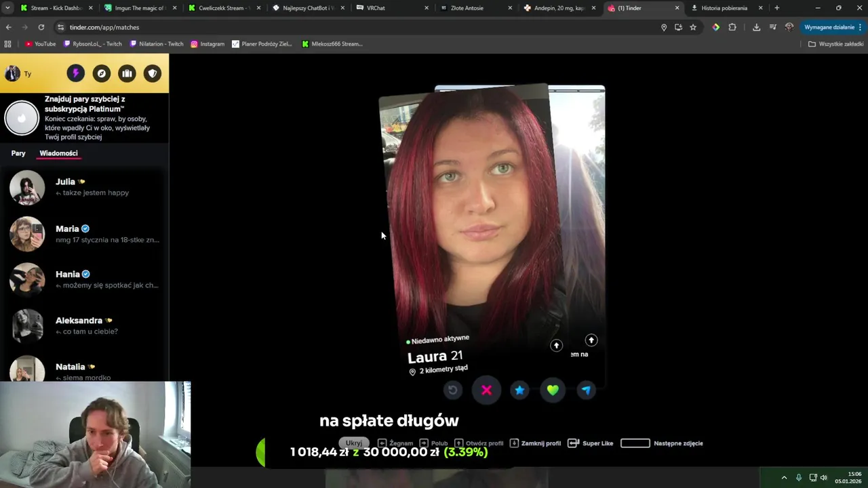The image size is (868, 488).
Task: Switch to the VRChat tab
Action: pos(392,8)
